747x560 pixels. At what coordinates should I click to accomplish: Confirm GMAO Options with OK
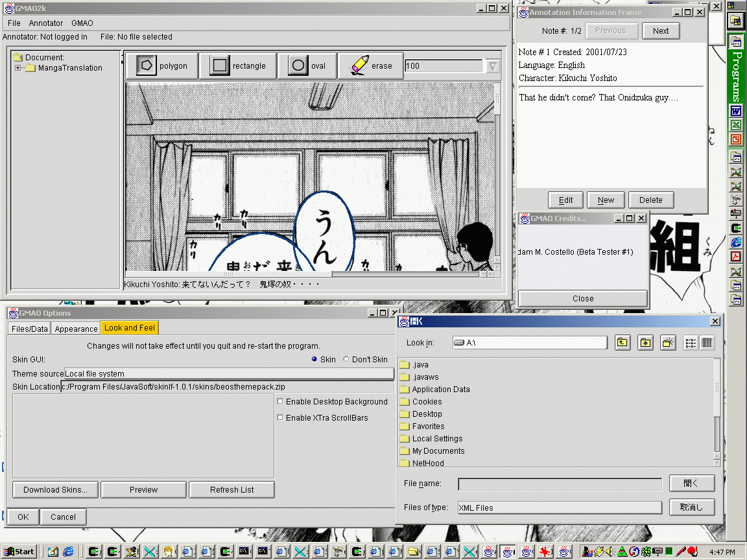pos(23,517)
